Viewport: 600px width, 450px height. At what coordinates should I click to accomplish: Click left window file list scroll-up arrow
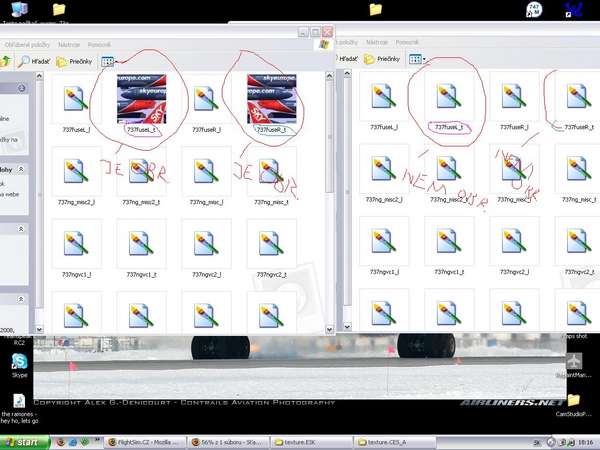330,76
